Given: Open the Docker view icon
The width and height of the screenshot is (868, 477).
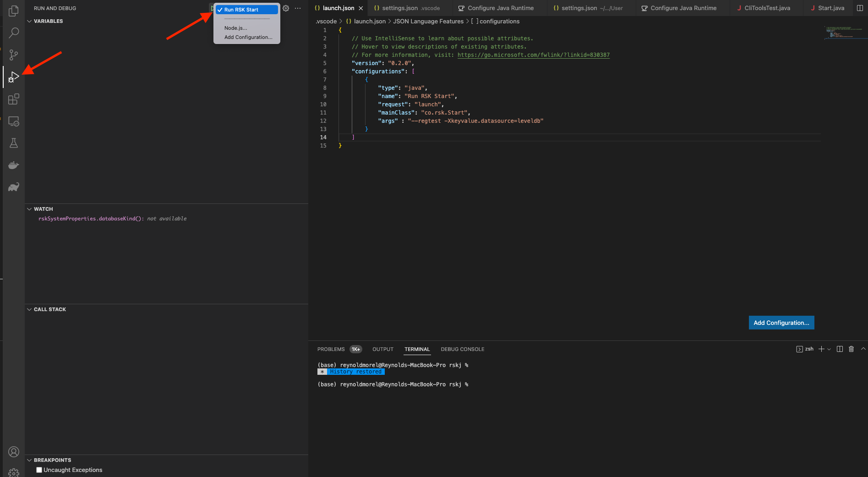Looking at the screenshot, I should (14, 165).
